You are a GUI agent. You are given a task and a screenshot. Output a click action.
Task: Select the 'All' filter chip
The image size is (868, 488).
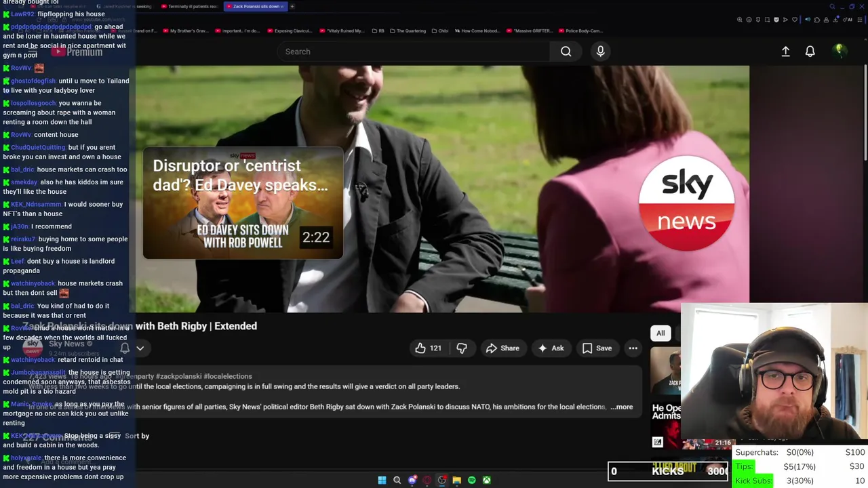pos(660,333)
